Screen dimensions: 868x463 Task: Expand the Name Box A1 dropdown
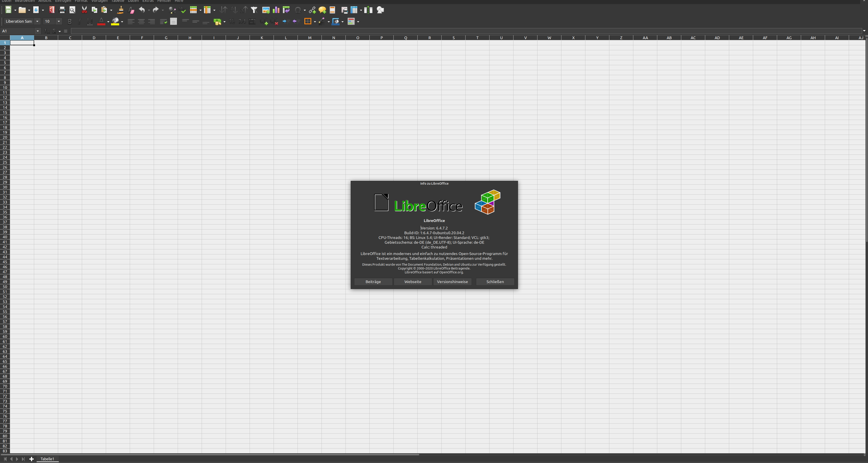click(x=38, y=31)
